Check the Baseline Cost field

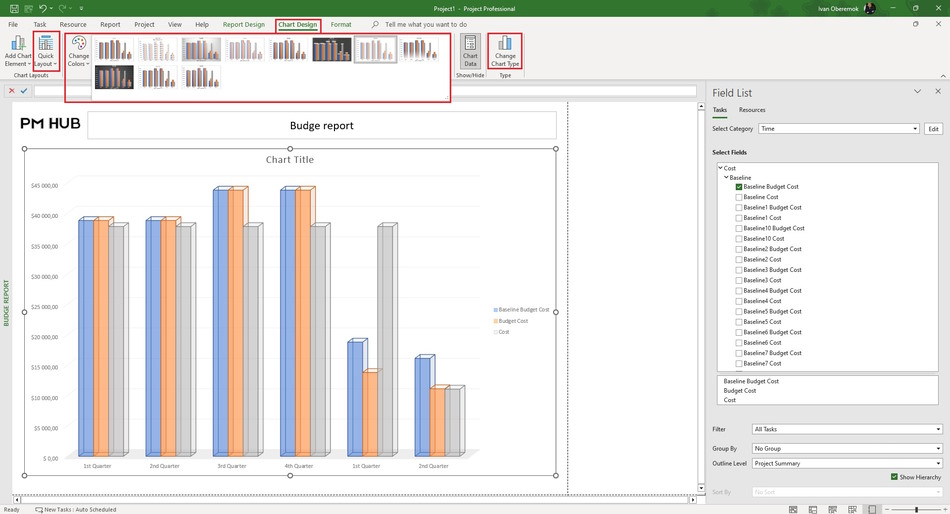coord(739,197)
